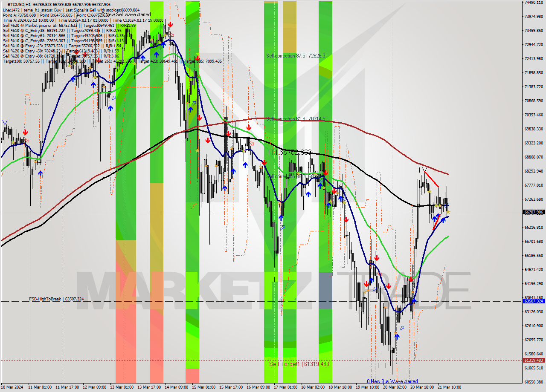Click the '18 Mar 18:00' time axis label
This screenshot has width=546, height=392.
pos(341,387)
